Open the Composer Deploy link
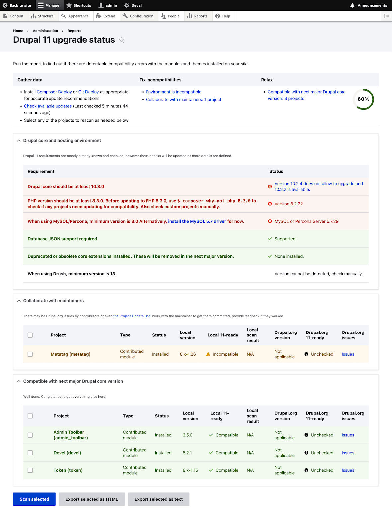Viewport: 392px width, 532px height. pyautogui.click(x=54, y=92)
